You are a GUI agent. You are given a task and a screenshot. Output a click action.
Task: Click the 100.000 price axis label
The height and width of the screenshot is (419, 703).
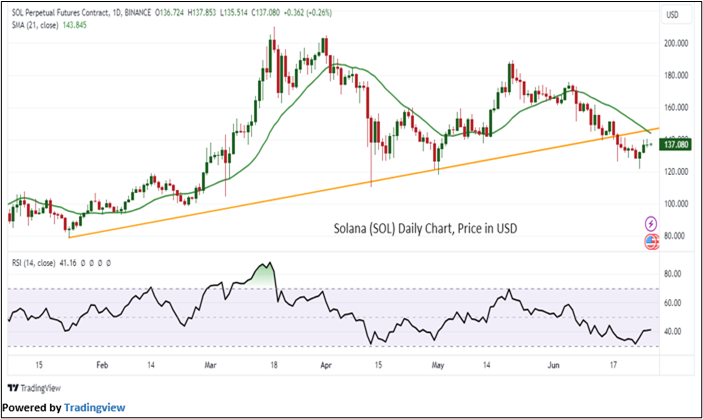pos(676,204)
